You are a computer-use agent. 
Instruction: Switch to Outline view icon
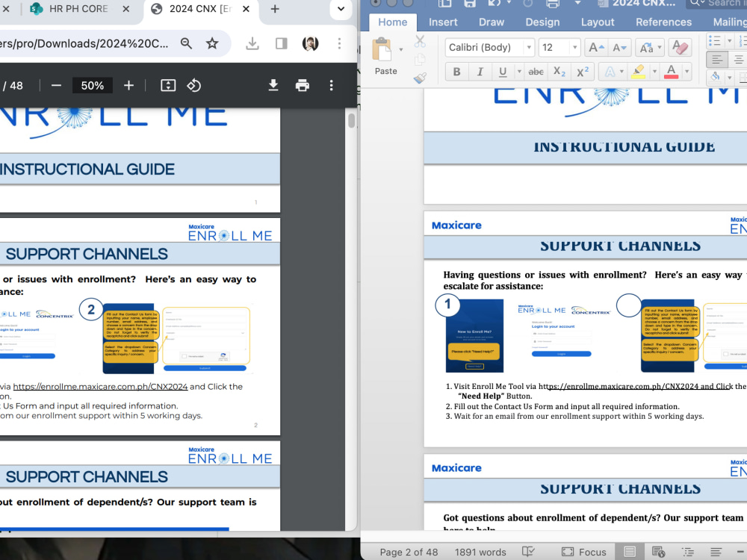coord(687,552)
